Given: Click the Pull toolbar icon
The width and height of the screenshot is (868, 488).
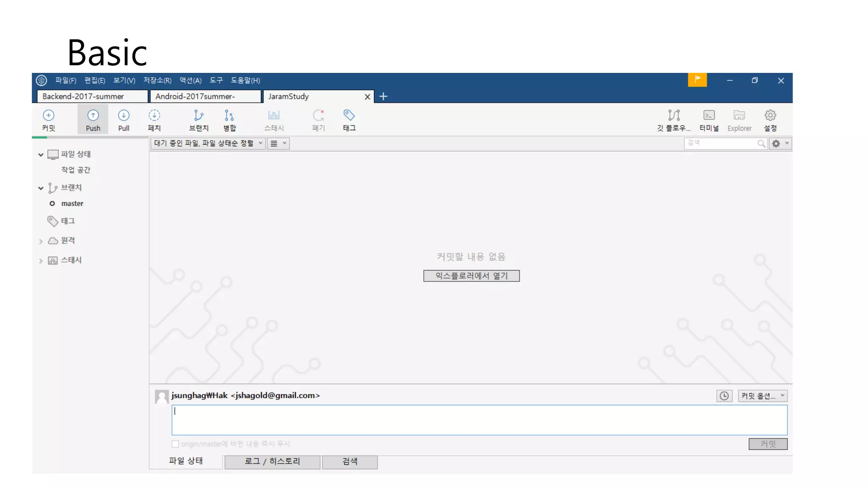Looking at the screenshot, I should (123, 115).
